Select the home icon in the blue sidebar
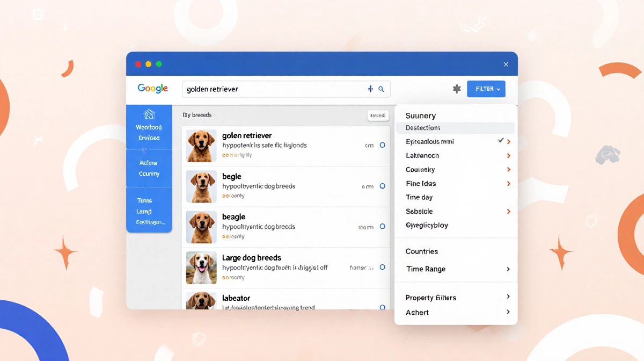Screen dimensions: 644x361 click(149, 114)
